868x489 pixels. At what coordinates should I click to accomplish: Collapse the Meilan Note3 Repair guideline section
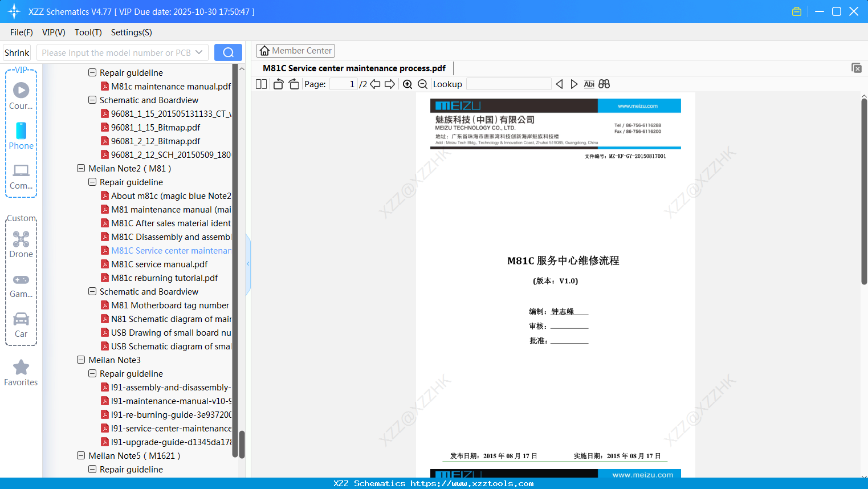[x=92, y=373]
